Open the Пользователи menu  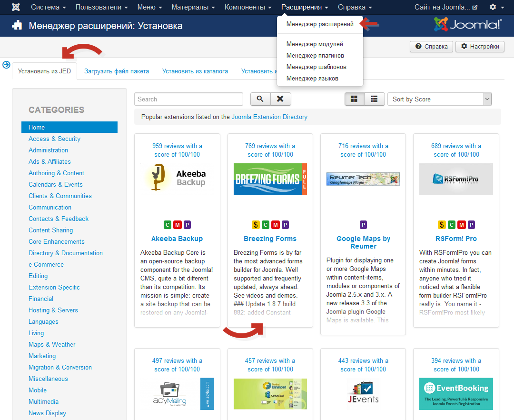point(102,7)
